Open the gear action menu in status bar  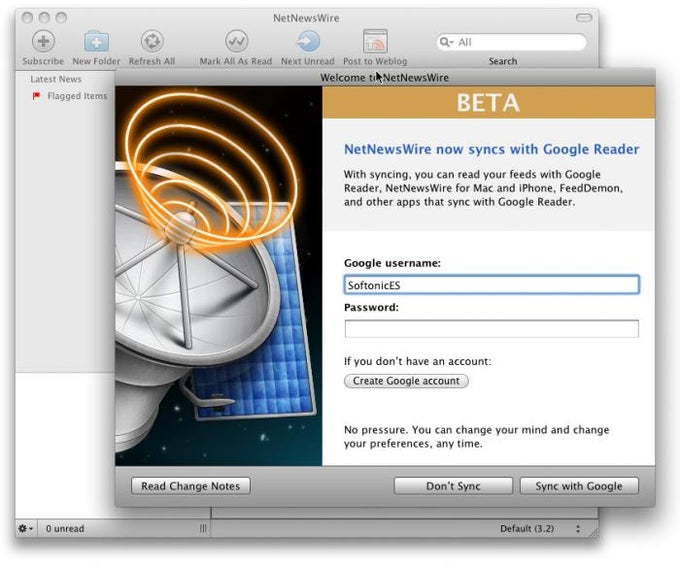pyautogui.click(x=25, y=529)
